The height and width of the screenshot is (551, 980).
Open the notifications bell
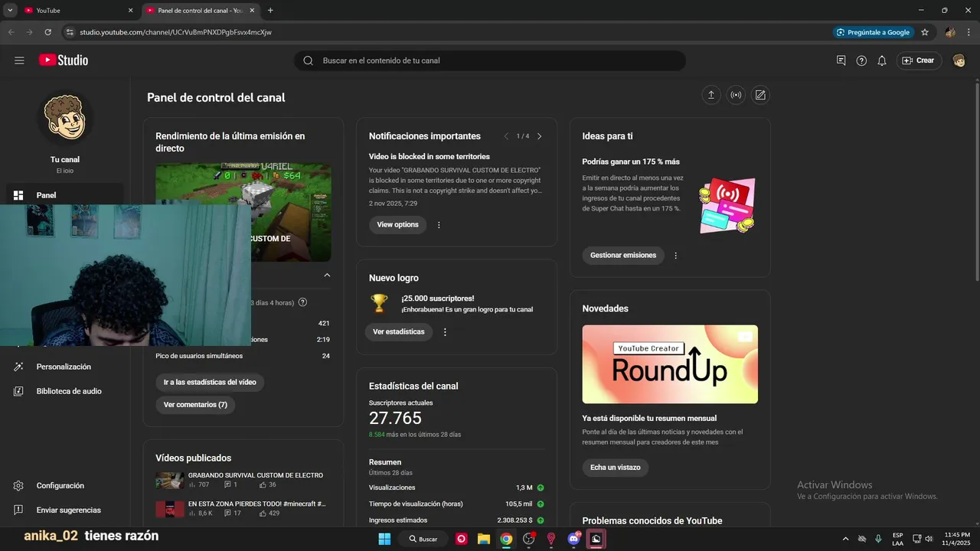[882, 60]
